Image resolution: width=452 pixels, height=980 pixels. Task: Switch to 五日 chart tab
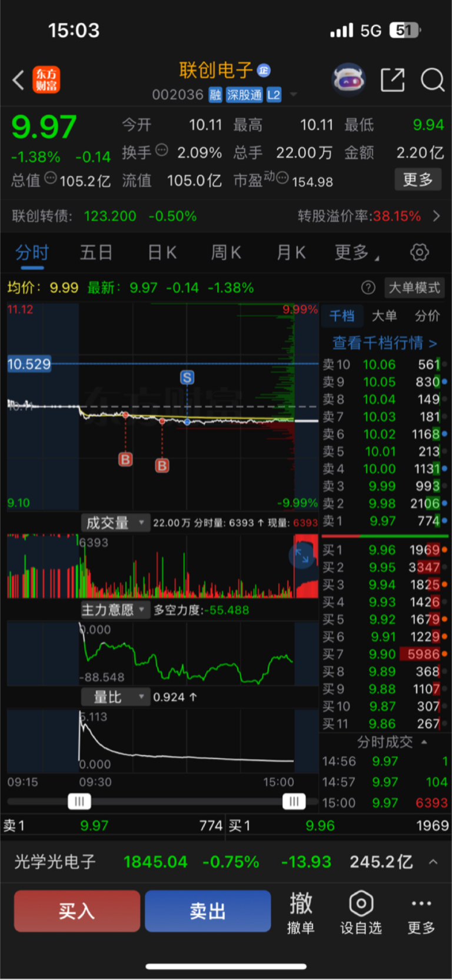click(x=97, y=253)
